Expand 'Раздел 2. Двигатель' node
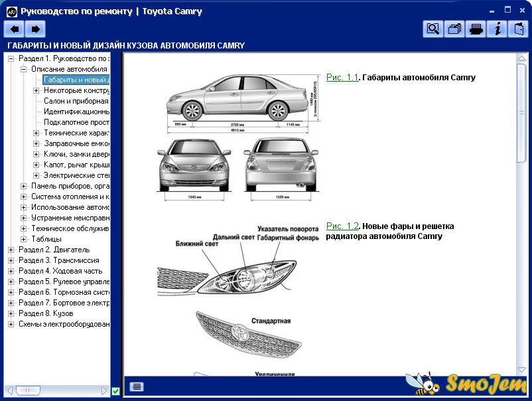 (11, 250)
